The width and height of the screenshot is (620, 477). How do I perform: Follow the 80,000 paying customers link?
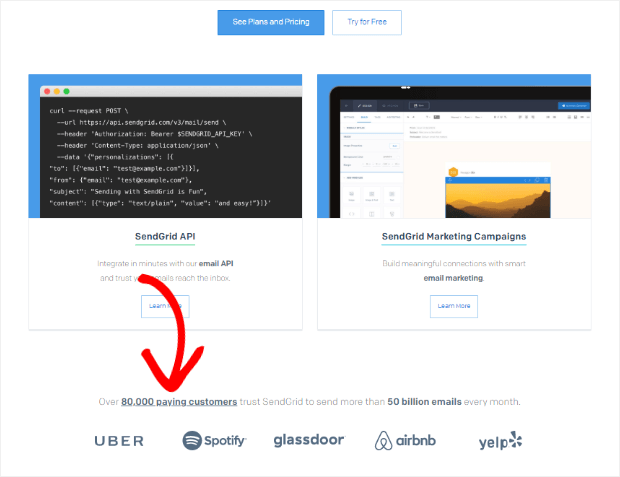(179, 401)
